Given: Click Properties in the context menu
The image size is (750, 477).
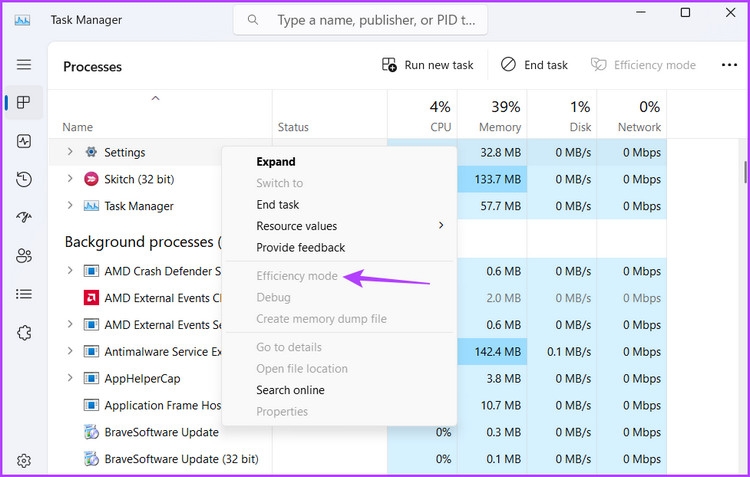Looking at the screenshot, I should (339, 411).
